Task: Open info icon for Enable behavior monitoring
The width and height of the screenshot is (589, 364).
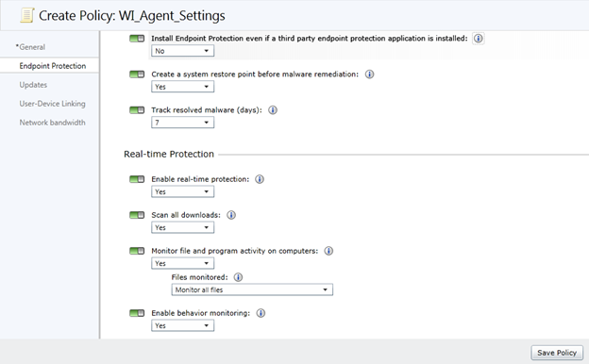Action: tap(261, 313)
